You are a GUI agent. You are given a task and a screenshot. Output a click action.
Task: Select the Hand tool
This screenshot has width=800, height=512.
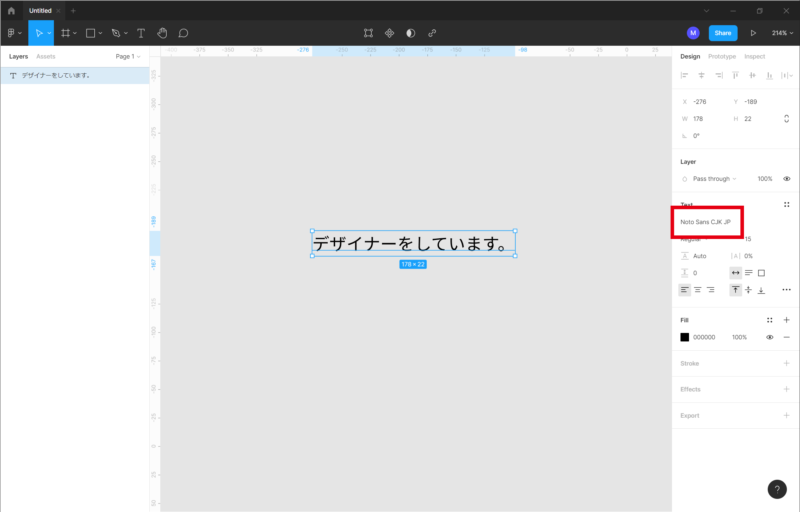click(162, 33)
